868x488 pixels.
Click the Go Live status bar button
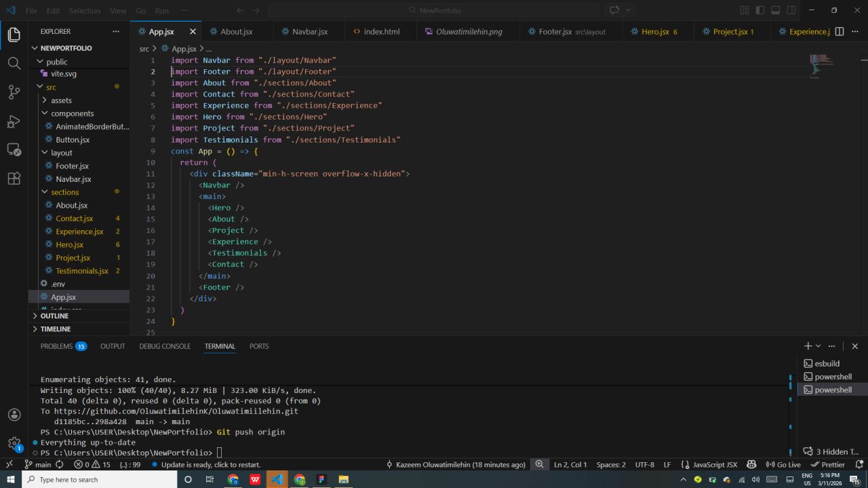click(x=783, y=464)
